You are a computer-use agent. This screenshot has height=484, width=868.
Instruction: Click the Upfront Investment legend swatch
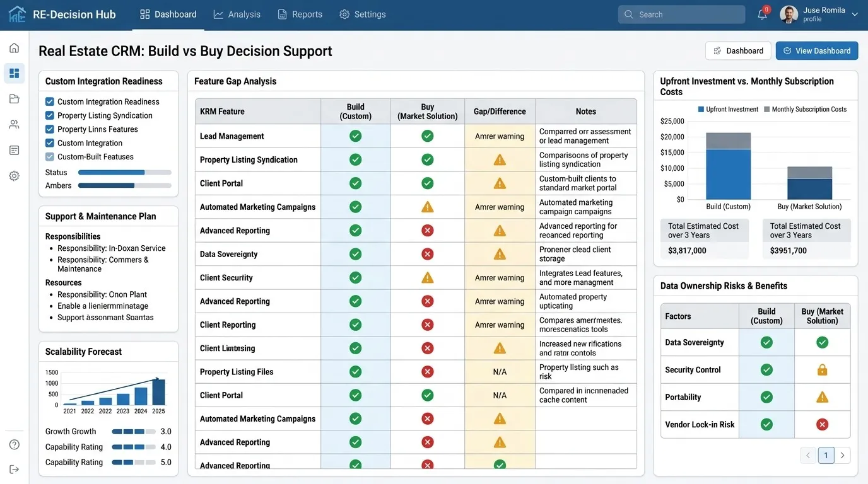[x=701, y=110]
